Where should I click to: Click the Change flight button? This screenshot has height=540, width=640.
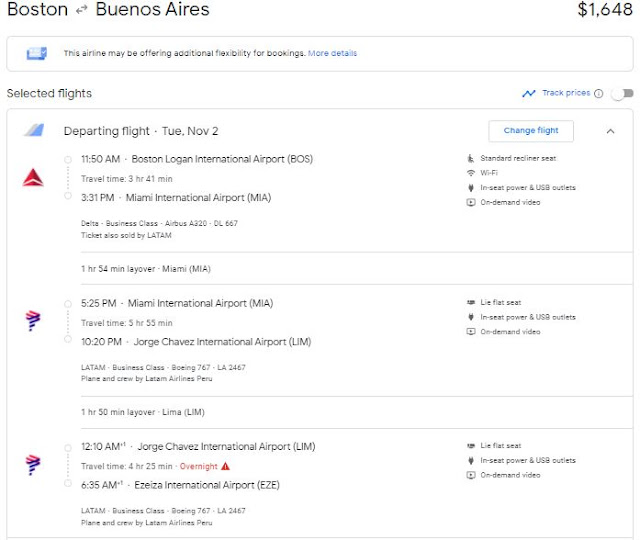[531, 131]
